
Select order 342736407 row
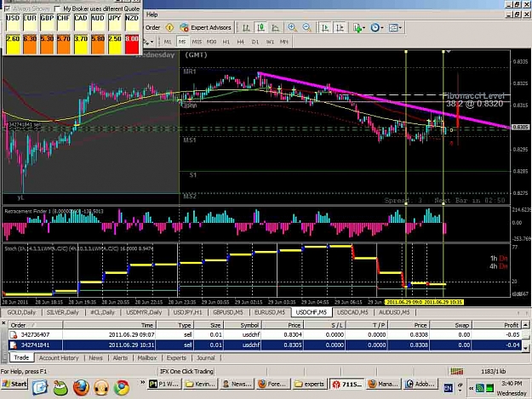265,334
